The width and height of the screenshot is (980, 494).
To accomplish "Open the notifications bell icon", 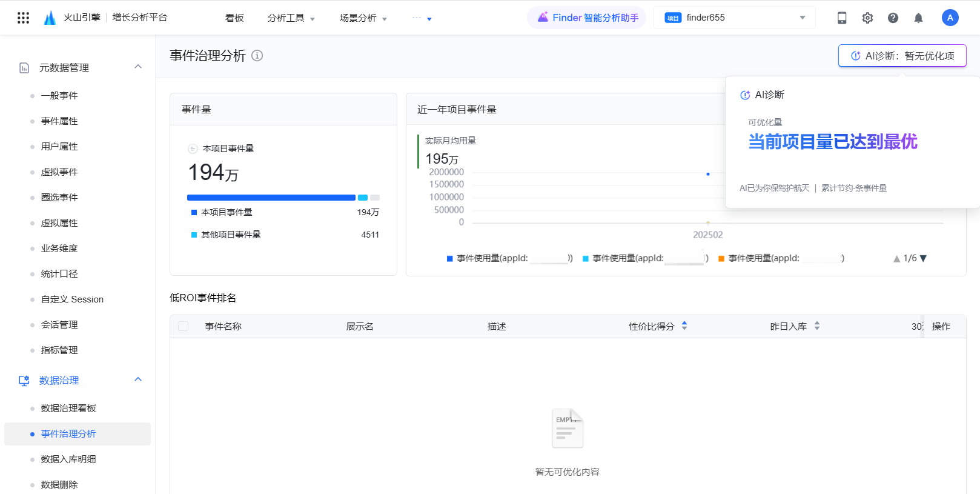I will (x=918, y=18).
